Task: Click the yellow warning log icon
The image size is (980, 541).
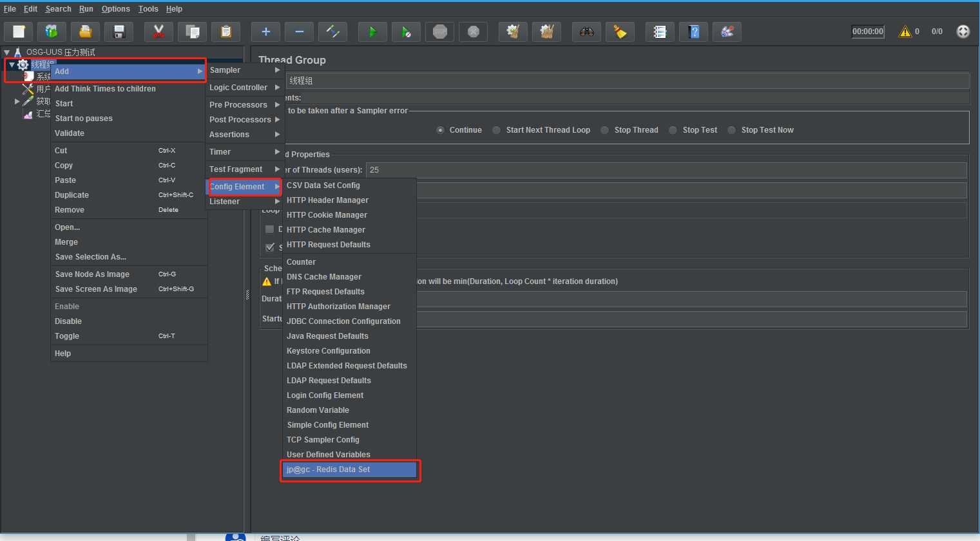Action: click(905, 32)
